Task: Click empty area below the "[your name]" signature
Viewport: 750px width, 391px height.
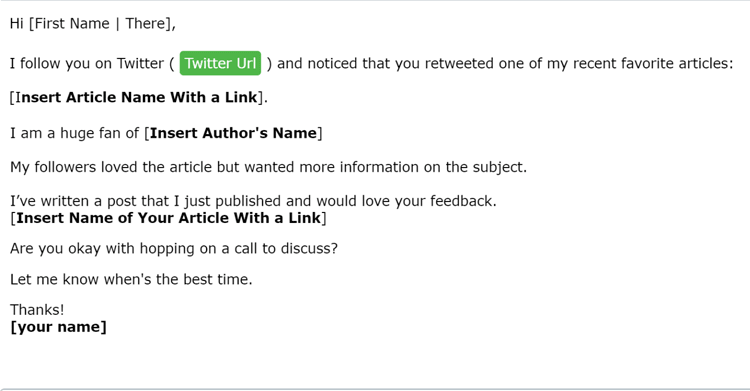Action: point(375,361)
